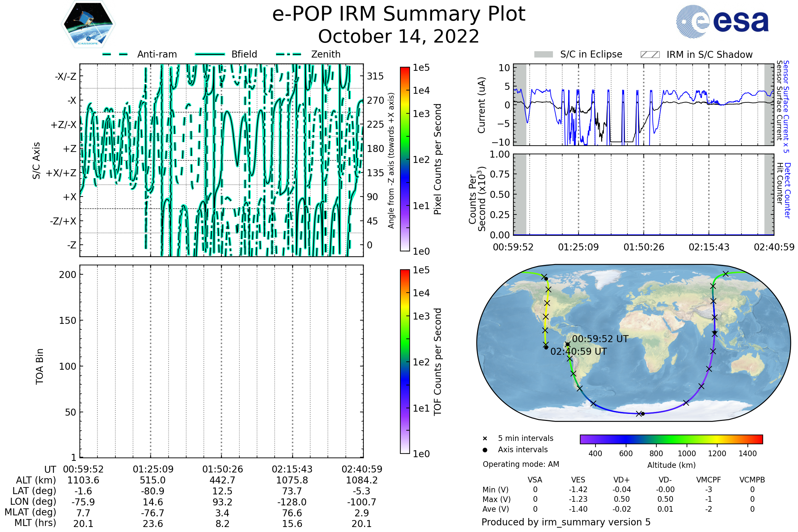Click the Zenith dash-dot legend line
This screenshot has height=532, width=798.
coord(289,54)
